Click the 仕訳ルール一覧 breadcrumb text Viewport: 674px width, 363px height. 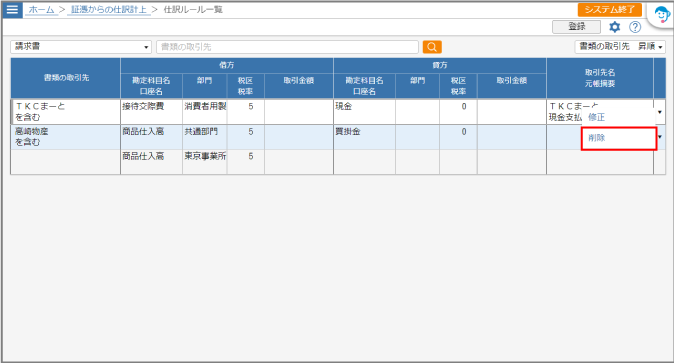193,9
